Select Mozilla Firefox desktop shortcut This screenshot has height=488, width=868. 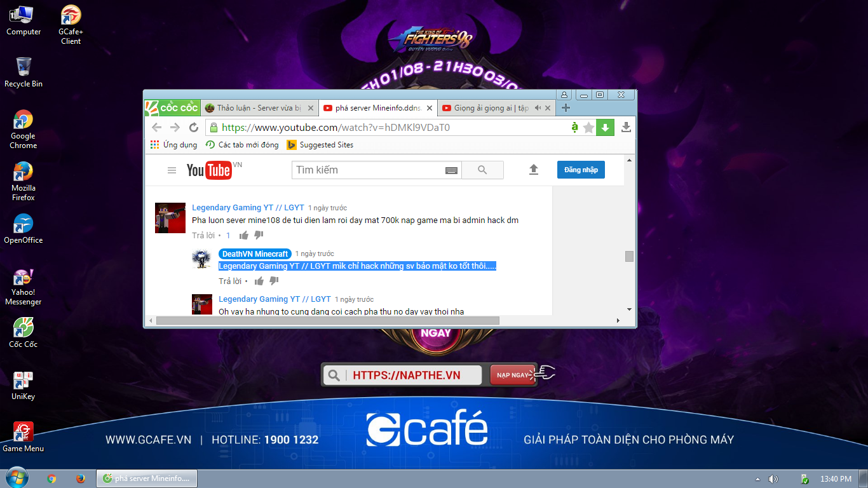click(x=24, y=181)
